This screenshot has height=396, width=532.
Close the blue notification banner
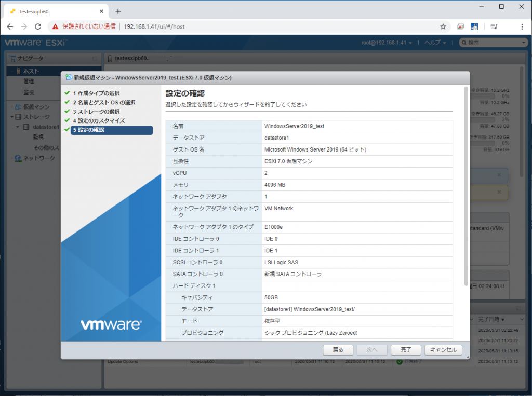(499, 175)
